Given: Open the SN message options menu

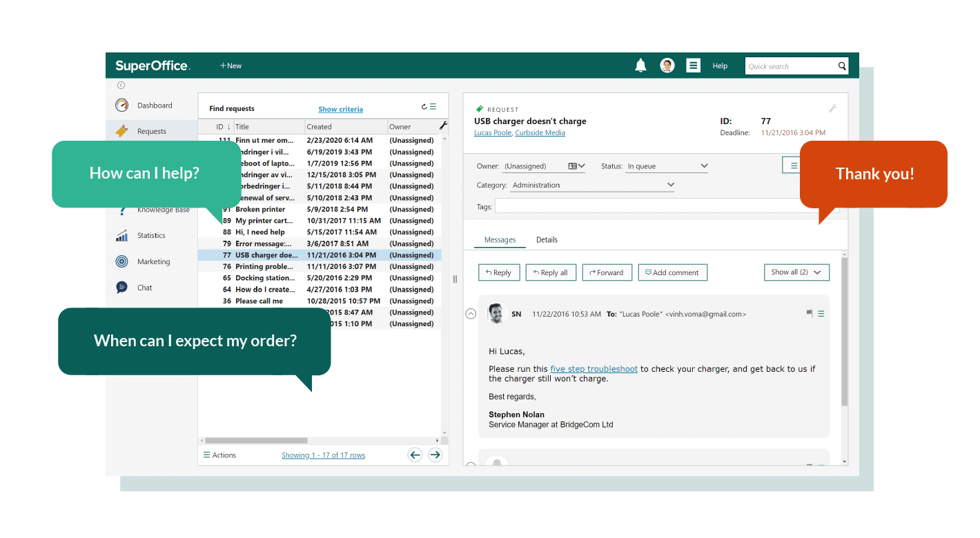Looking at the screenshot, I should [821, 314].
